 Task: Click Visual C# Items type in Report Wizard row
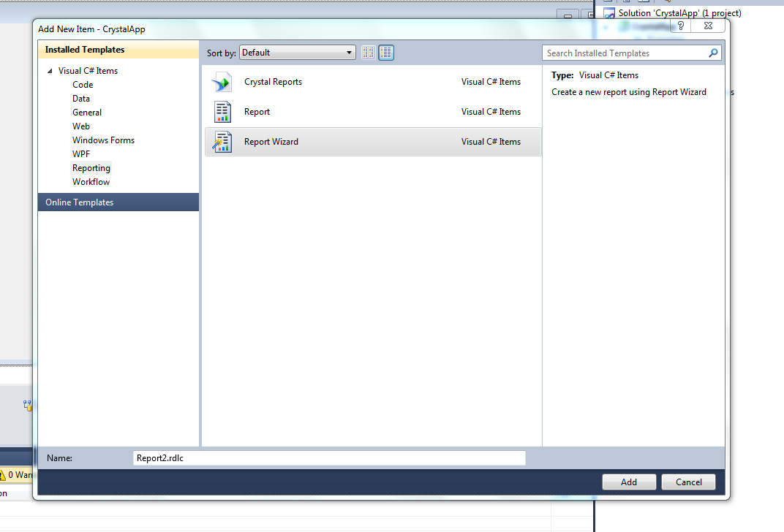491,142
